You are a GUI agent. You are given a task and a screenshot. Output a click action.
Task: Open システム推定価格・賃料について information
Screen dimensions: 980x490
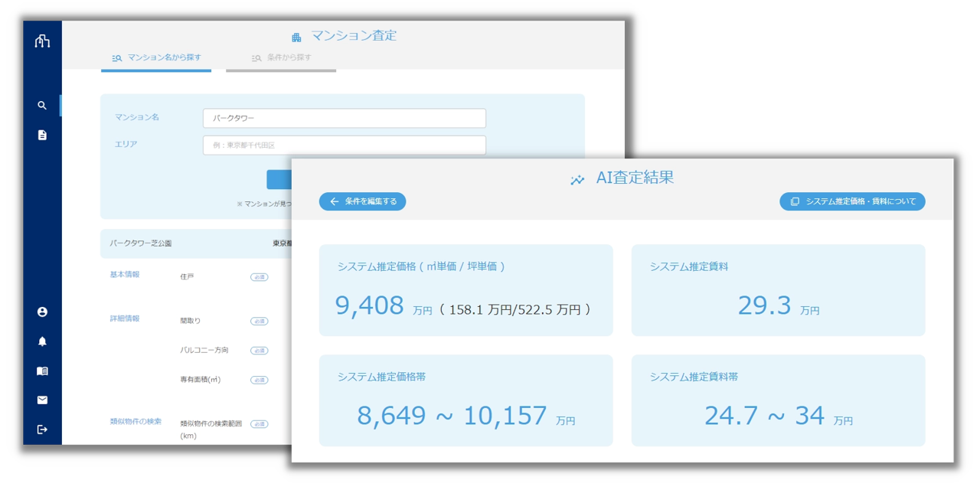852,201
